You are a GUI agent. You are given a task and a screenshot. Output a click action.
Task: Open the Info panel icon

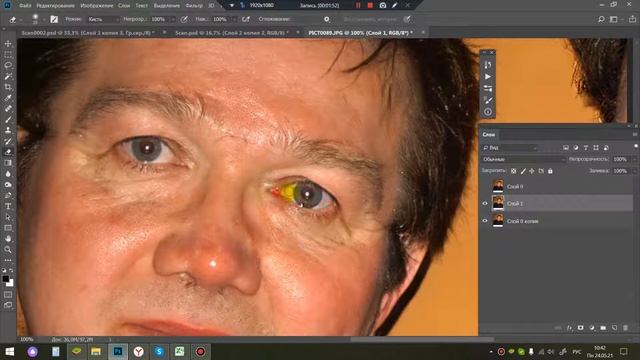click(488, 111)
